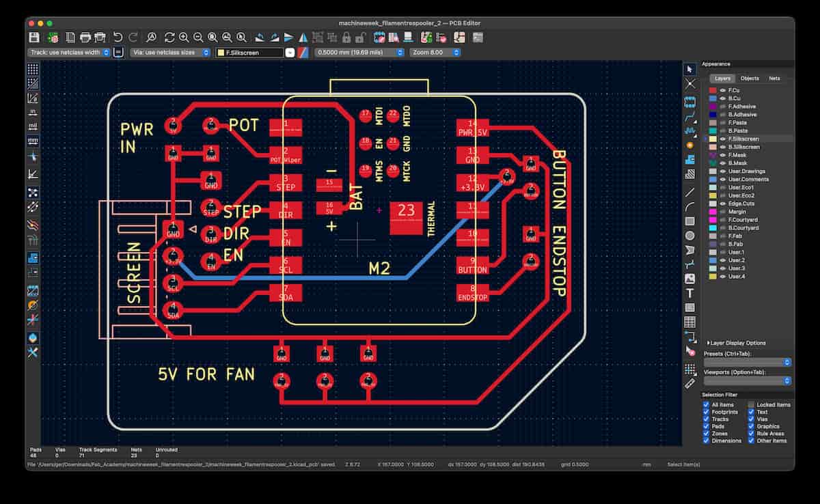Toggle visibility of the F.Mask layer
The height and width of the screenshot is (504, 820).
722,154
